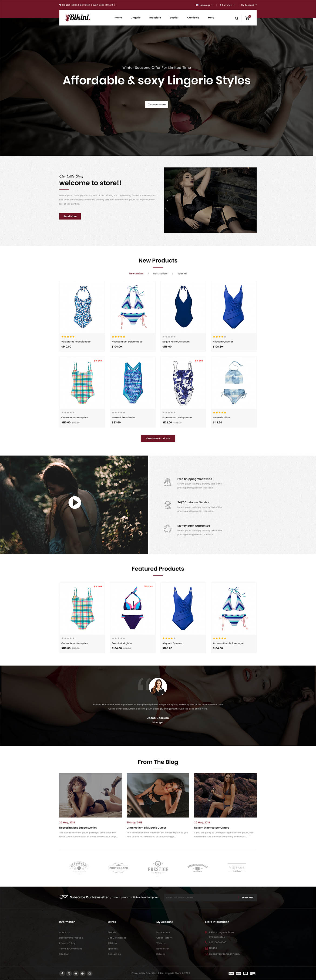Click the Bikini logo in header

[x=78, y=17]
